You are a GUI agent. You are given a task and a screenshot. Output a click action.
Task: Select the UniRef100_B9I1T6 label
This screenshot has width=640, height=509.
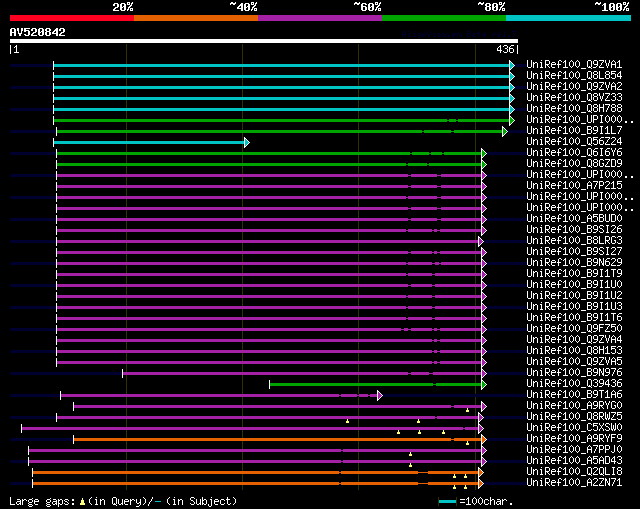tap(574, 318)
